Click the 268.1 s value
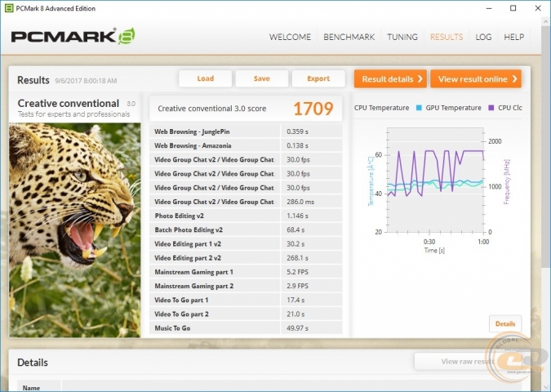The height and width of the screenshot is (392, 551). click(x=297, y=258)
